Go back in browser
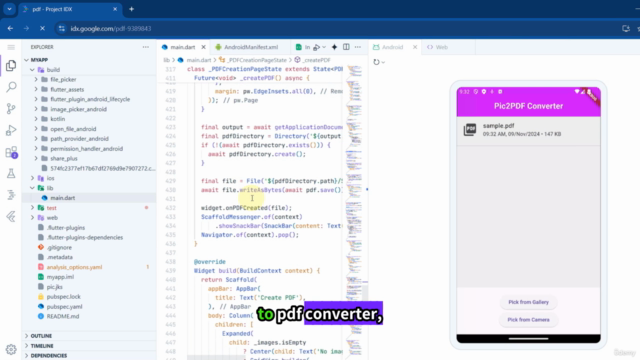 click(10, 29)
